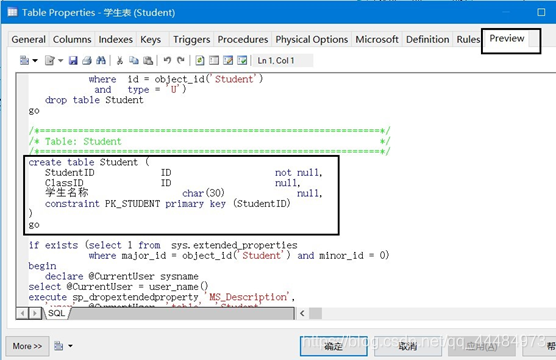
Task: Expand the dropdown arrow beside More button
Action: pyautogui.click(x=70, y=346)
